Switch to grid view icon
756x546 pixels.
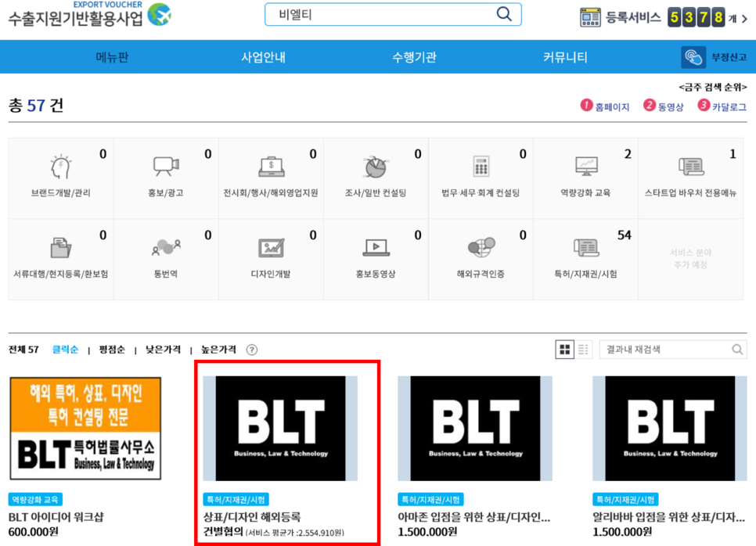[x=564, y=350]
